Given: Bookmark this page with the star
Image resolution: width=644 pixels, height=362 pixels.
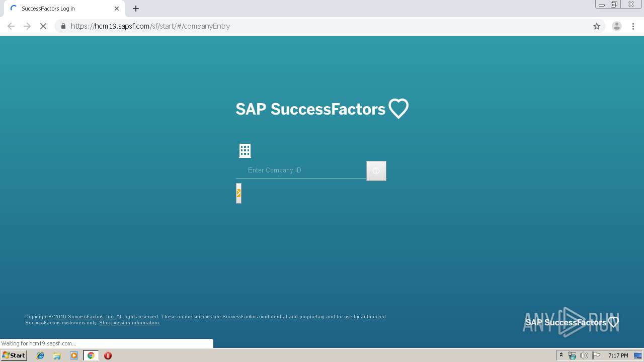Looking at the screenshot, I should [597, 26].
